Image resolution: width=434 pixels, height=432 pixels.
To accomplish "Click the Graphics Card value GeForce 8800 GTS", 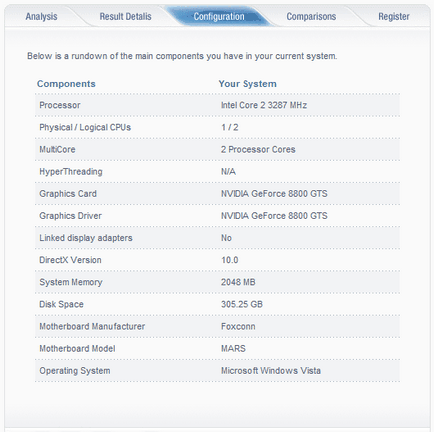I will (x=274, y=194).
